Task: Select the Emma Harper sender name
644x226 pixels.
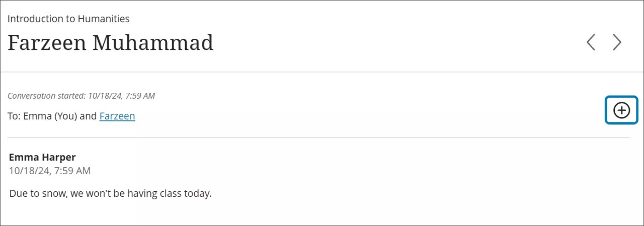Action: click(x=42, y=157)
